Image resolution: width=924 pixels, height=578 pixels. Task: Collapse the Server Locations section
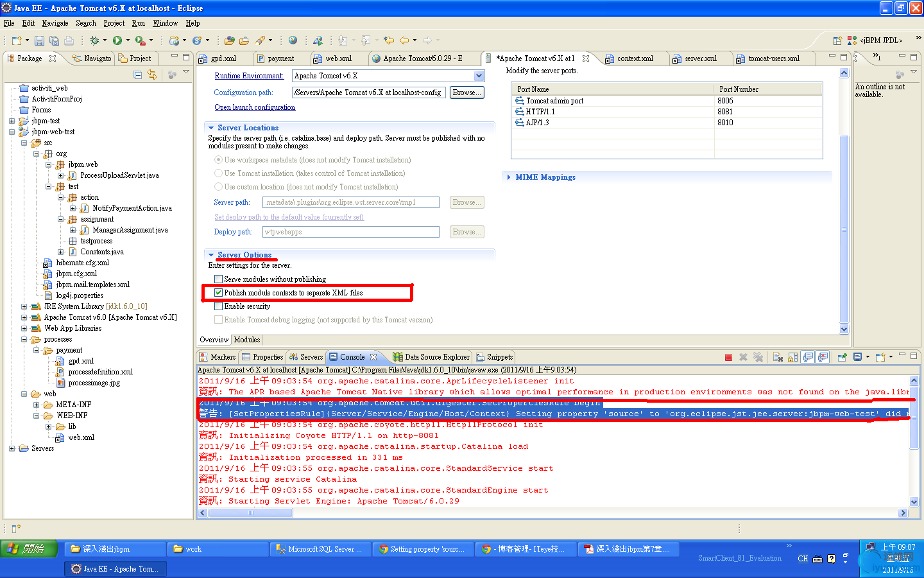click(x=210, y=128)
